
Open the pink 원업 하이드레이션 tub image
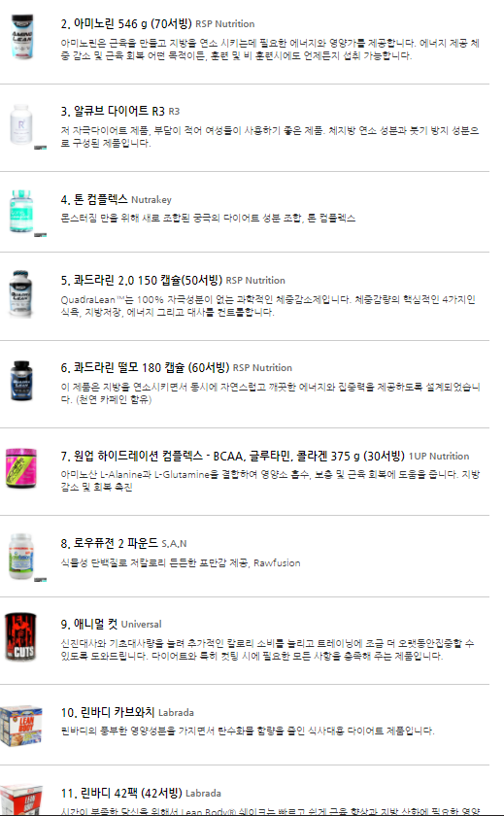tap(20, 468)
